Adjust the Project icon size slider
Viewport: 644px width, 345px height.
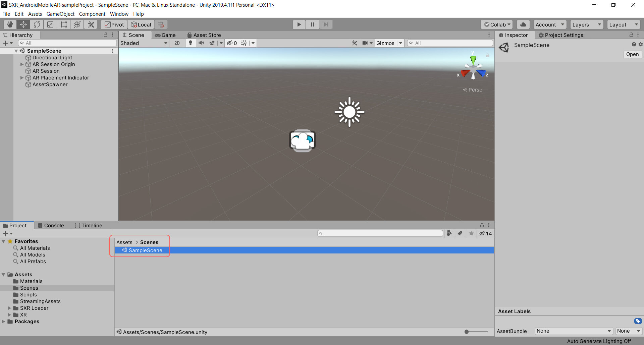pyautogui.click(x=476, y=332)
